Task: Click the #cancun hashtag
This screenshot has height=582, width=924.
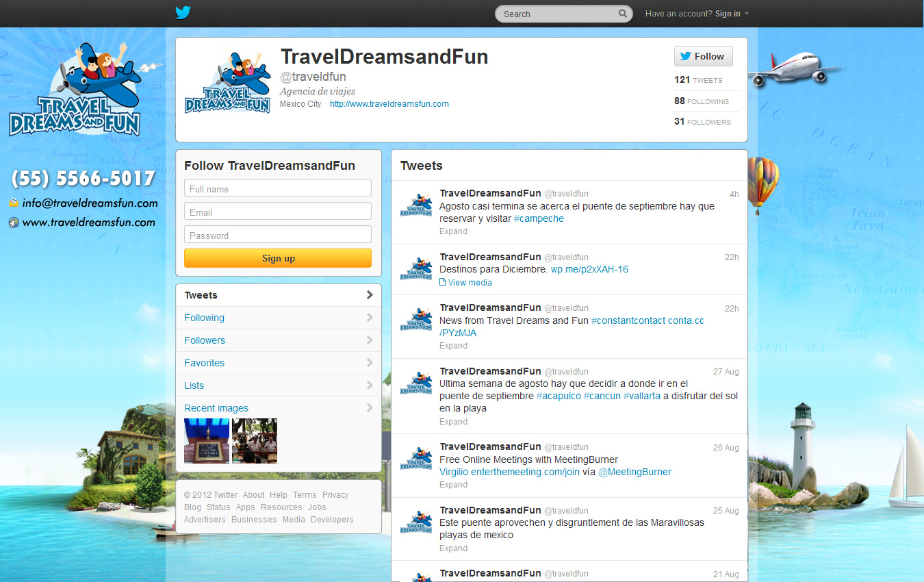Action: pos(602,396)
